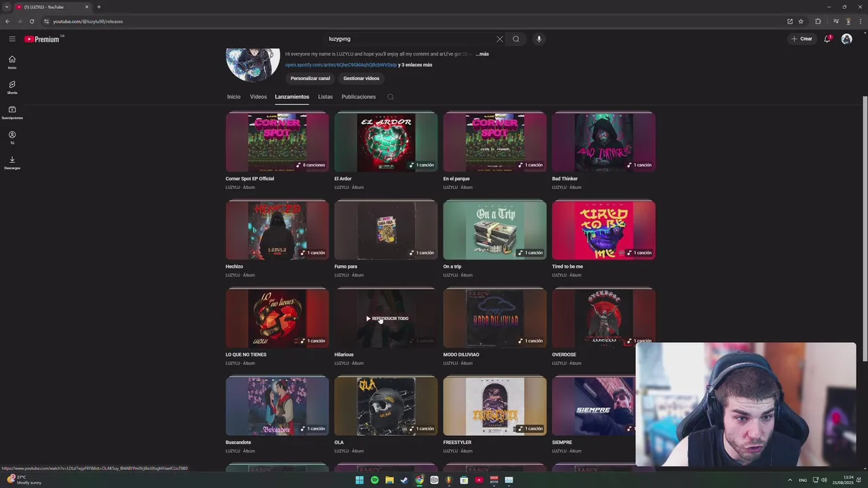Open Chrome three-dot menu
This screenshot has height=488, width=868.
pyautogui.click(x=860, y=21)
